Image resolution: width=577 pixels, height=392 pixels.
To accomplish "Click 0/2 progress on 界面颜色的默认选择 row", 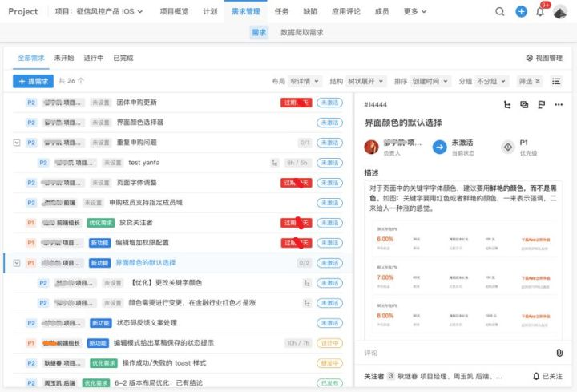I will (304, 263).
